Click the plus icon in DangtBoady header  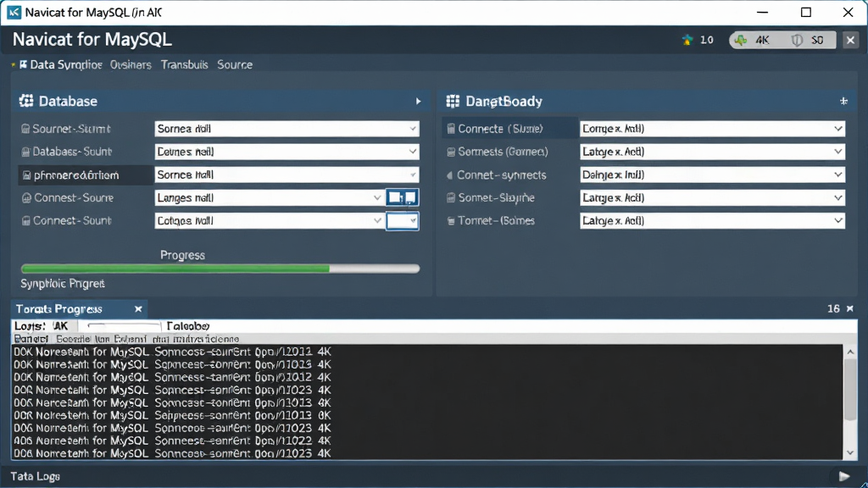843,102
